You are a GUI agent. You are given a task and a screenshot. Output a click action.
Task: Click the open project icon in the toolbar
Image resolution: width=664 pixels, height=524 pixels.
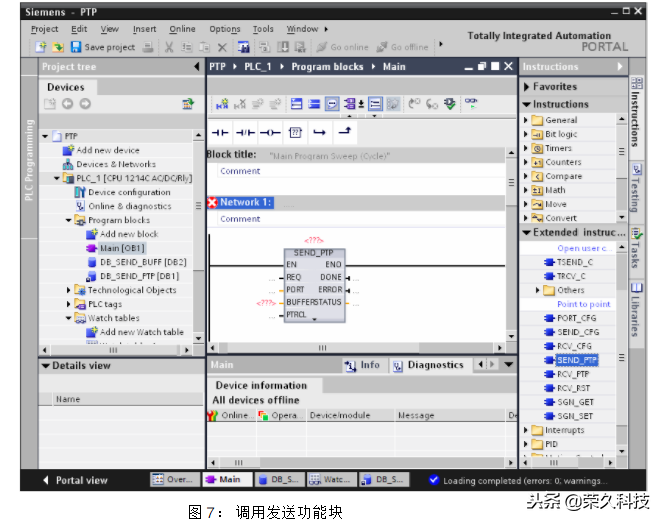point(58,47)
